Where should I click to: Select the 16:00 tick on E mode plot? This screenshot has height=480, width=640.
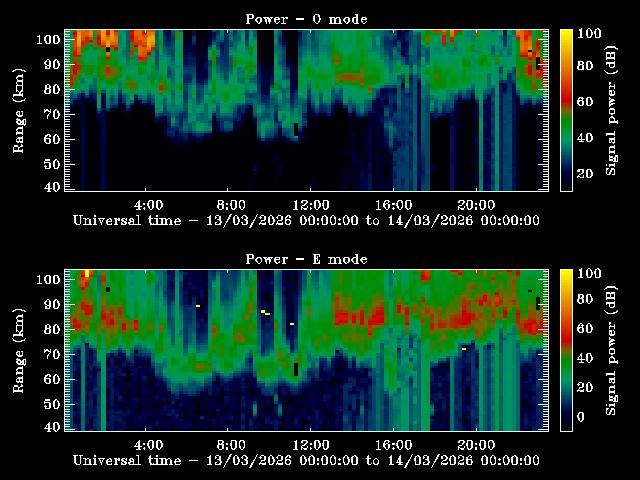pos(394,444)
